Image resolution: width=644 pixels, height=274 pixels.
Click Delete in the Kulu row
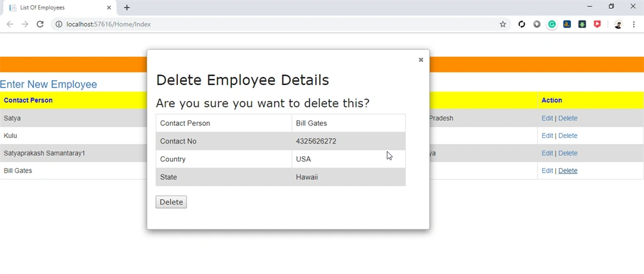[568, 136]
